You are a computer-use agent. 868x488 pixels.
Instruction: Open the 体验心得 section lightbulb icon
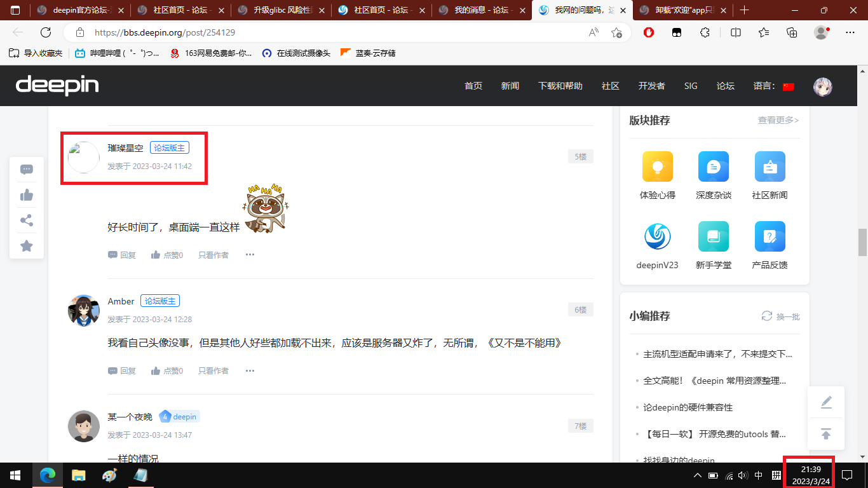pos(657,166)
